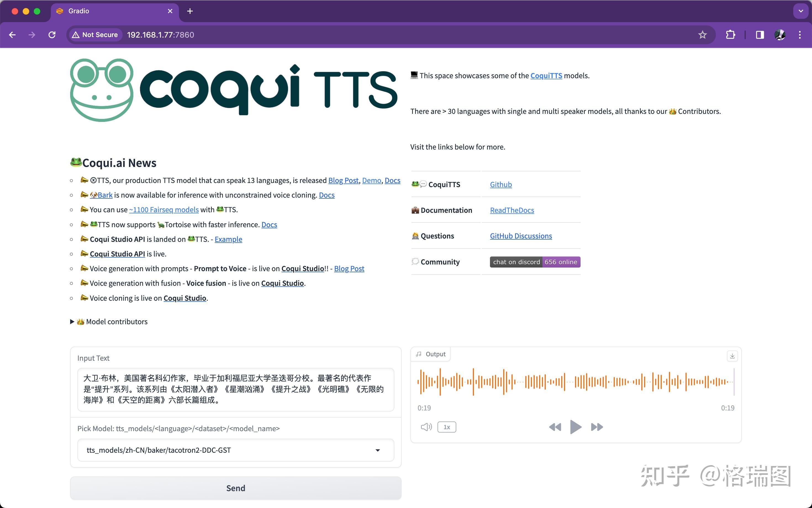Open the model selection dropdown
The height and width of the screenshot is (508, 812).
(x=378, y=450)
